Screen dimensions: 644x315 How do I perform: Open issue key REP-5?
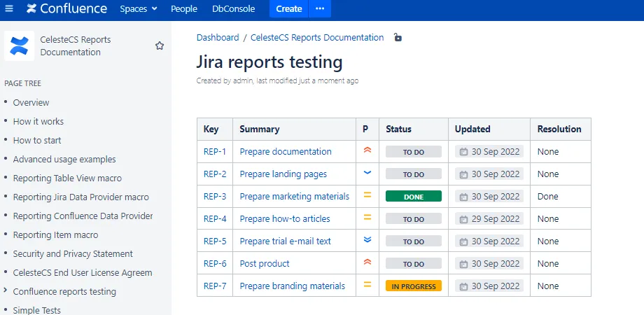pyautogui.click(x=215, y=241)
